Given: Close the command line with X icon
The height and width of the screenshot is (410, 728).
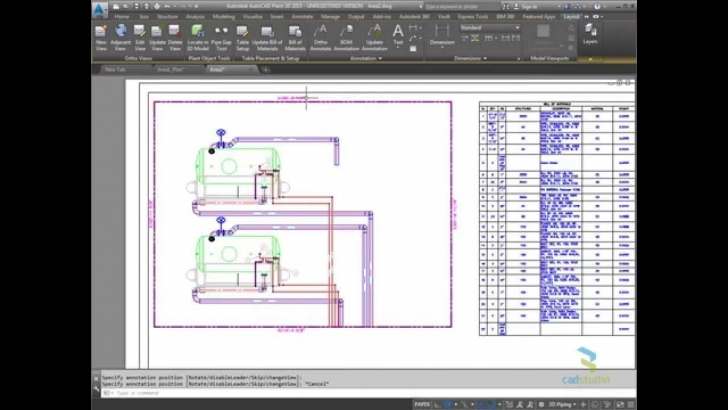Looking at the screenshot, I should (x=97, y=378).
